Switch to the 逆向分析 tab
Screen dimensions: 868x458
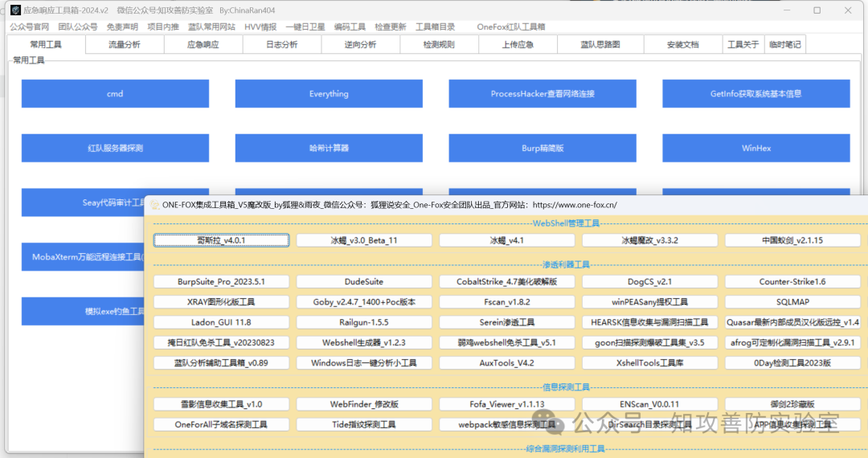coord(360,44)
